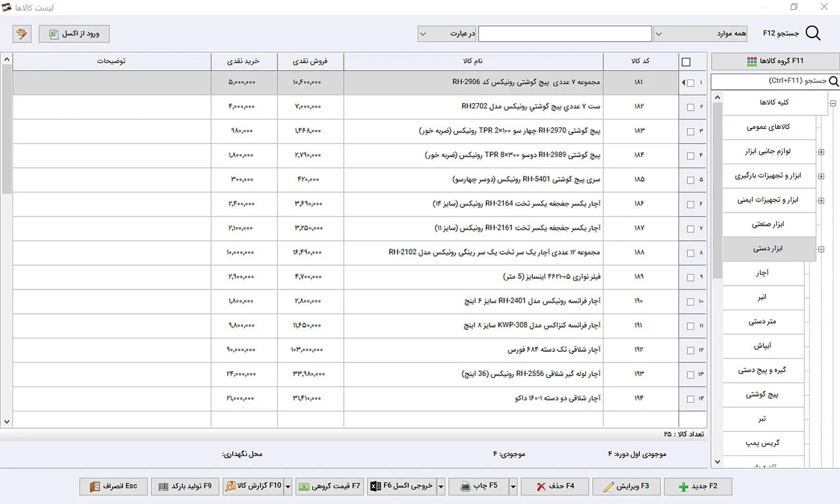Open the F10 report dropdown arrow
The width and height of the screenshot is (840, 504).
pyautogui.click(x=287, y=486)
